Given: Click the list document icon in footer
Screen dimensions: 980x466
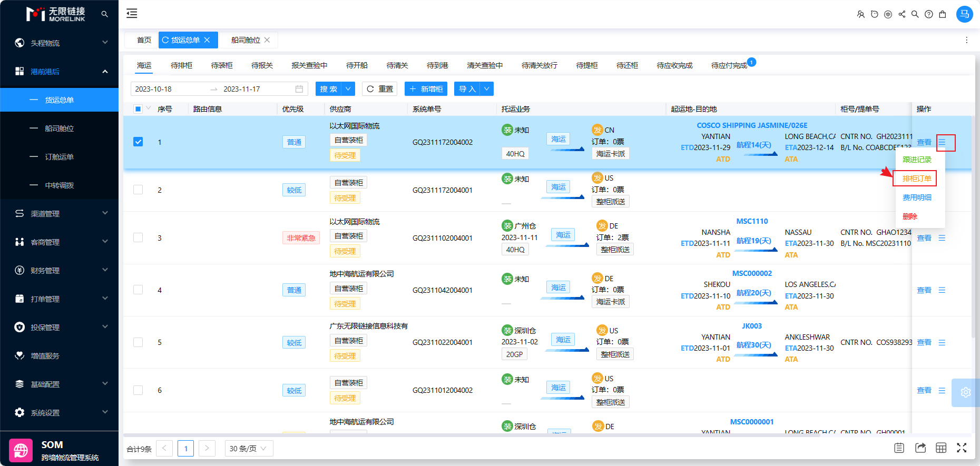Looking at the screenshot, I should (899, 448).
